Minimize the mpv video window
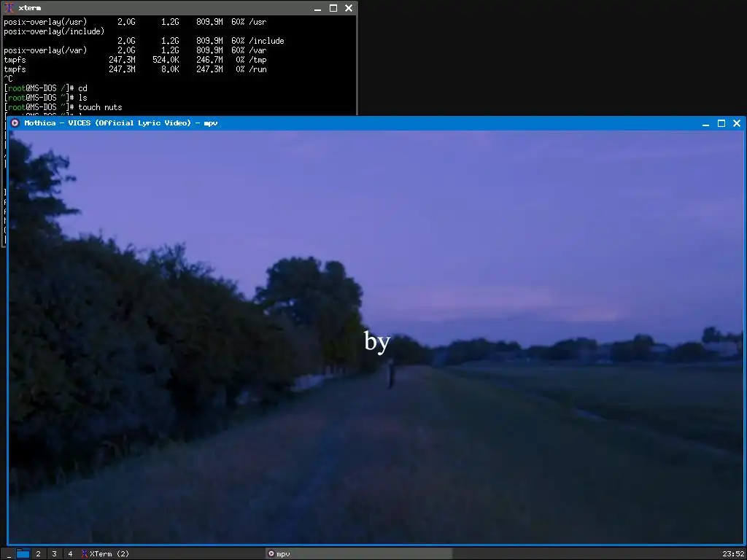 pos(706,123)
